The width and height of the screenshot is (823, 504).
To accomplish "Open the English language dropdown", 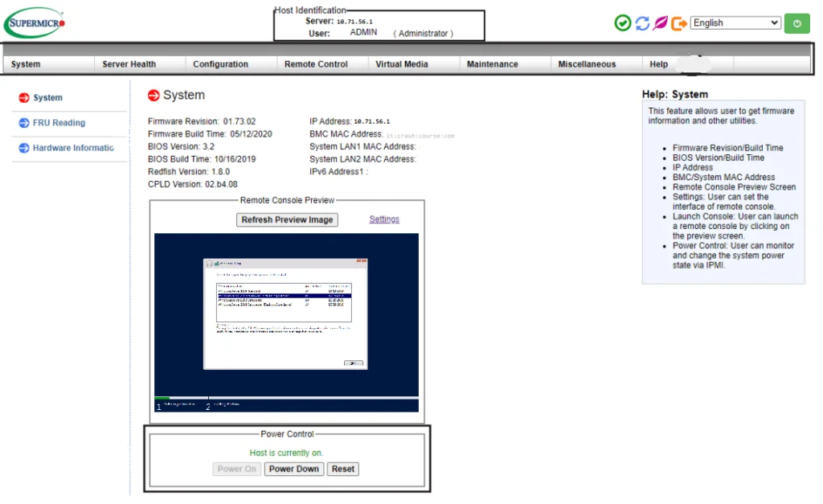I will pyautogui.click(x=735, y=23).
